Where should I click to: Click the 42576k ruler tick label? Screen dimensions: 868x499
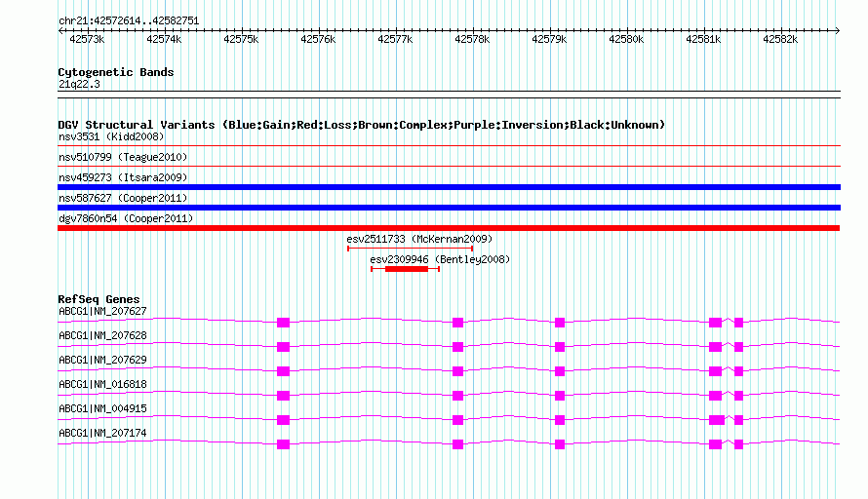[x=318, y=39]
